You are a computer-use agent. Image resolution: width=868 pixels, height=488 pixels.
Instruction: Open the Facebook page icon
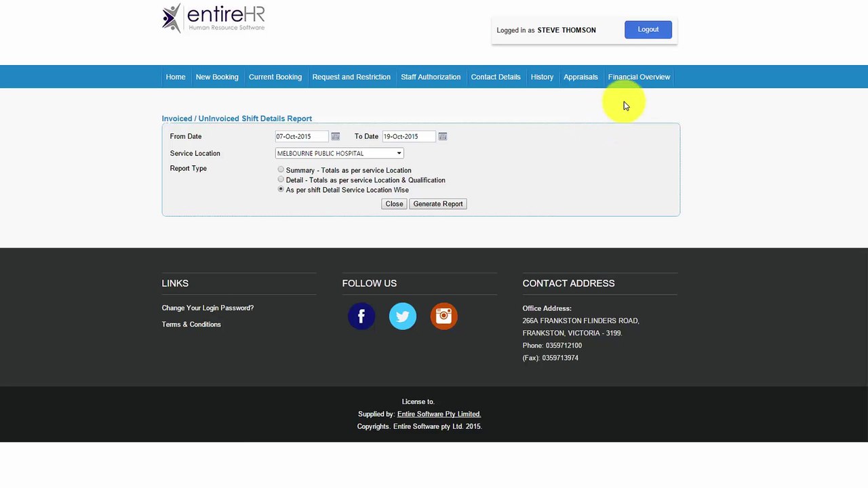(x=361, y=316)
